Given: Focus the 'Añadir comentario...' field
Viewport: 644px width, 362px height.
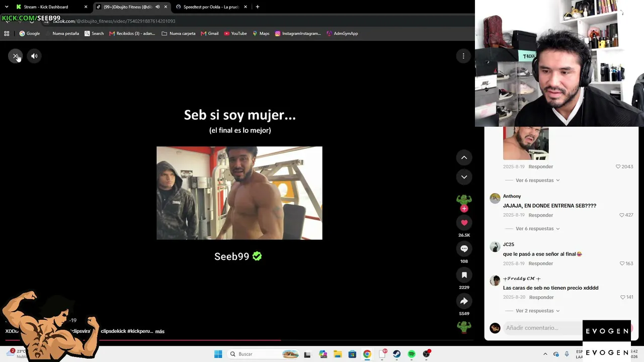Looking at the screenshot, I should click(x=543, y=328).
